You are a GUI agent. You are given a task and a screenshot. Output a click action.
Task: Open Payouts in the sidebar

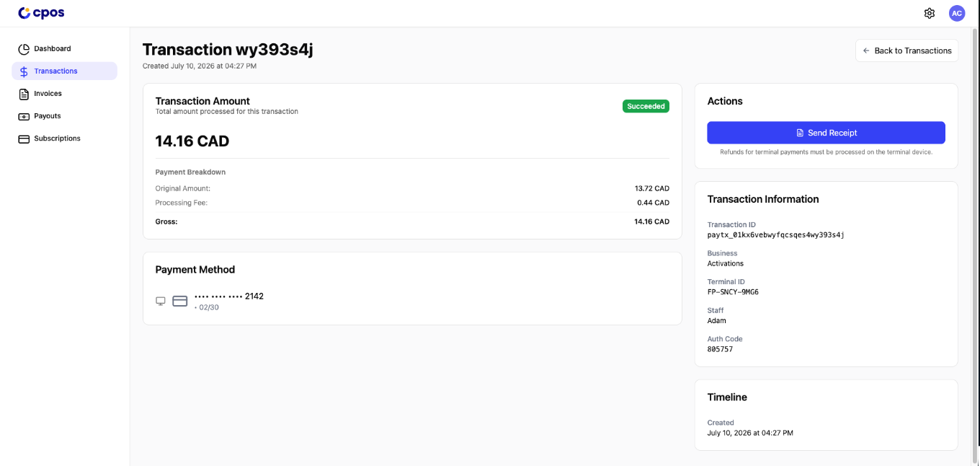coord(64,115)
